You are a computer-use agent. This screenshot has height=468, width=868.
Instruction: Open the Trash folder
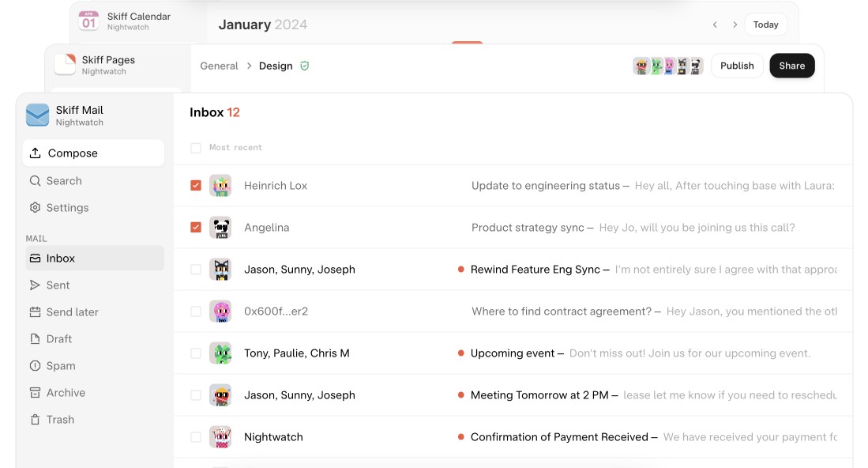tap(95, 420)
